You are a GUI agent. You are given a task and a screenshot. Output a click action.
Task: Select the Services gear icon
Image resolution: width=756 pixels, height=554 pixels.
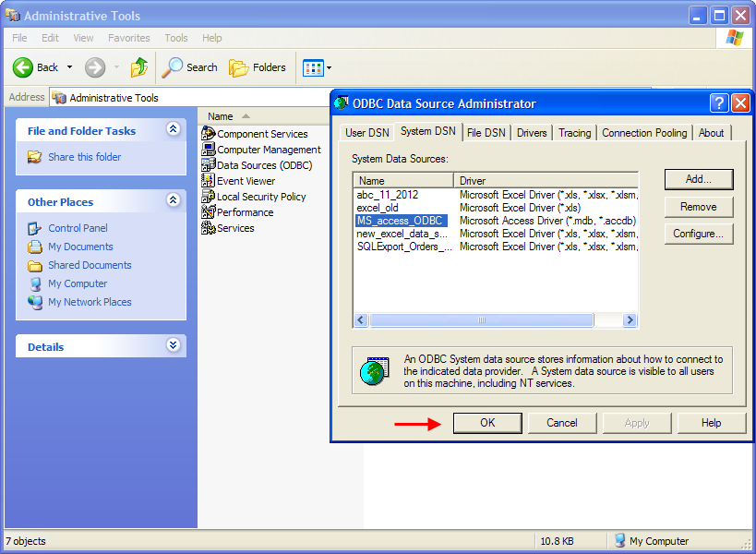(x=208, y=227)
